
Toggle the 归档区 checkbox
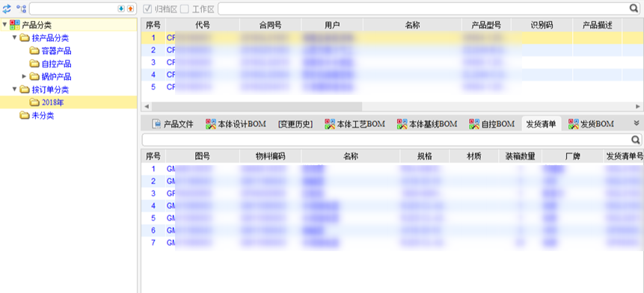point(147,9)
